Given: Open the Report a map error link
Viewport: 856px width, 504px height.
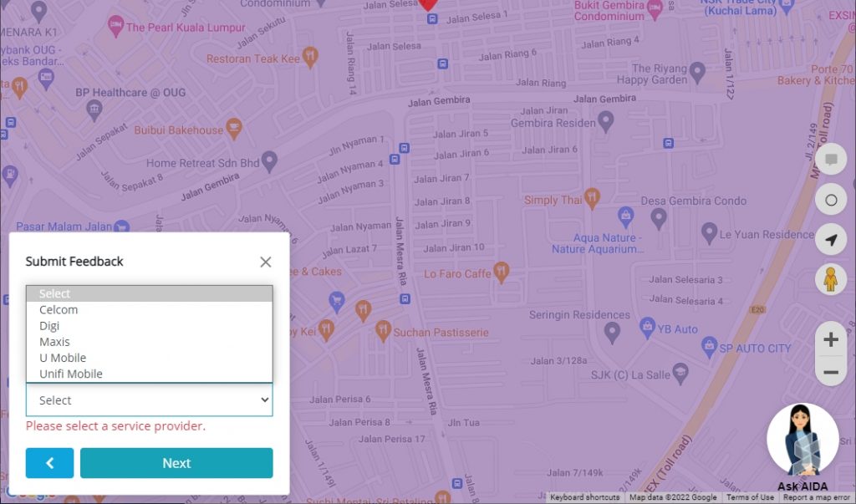Looking at the screenshot, I should (x=818, y=497).
